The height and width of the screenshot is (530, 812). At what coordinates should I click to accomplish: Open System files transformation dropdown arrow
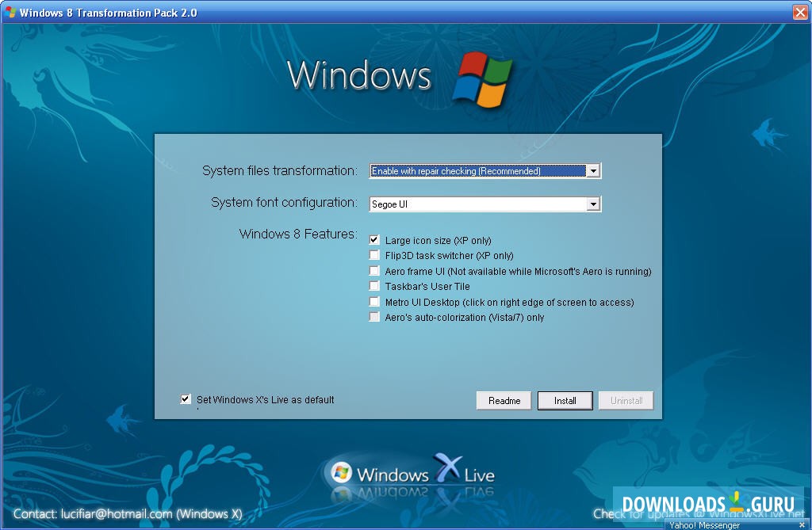point(593,171)
